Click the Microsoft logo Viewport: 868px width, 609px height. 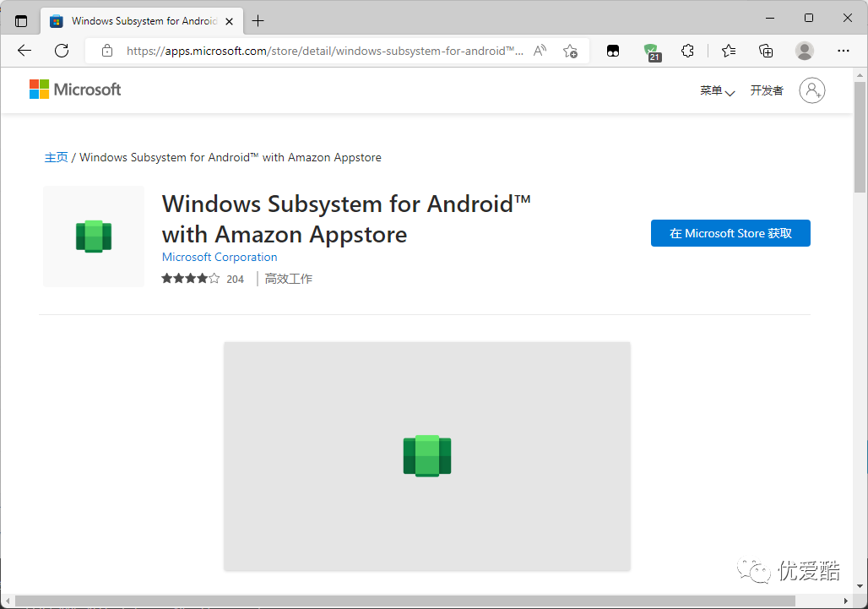point(75,90)
